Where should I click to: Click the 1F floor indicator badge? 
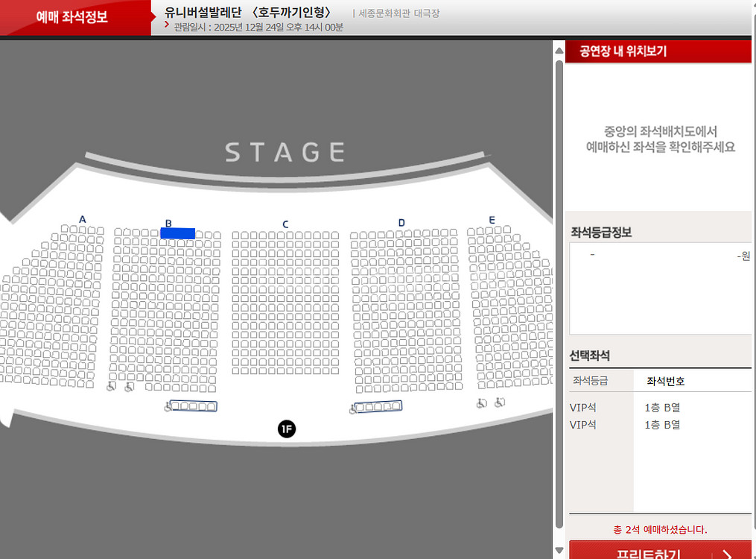[x=287, y=429]
